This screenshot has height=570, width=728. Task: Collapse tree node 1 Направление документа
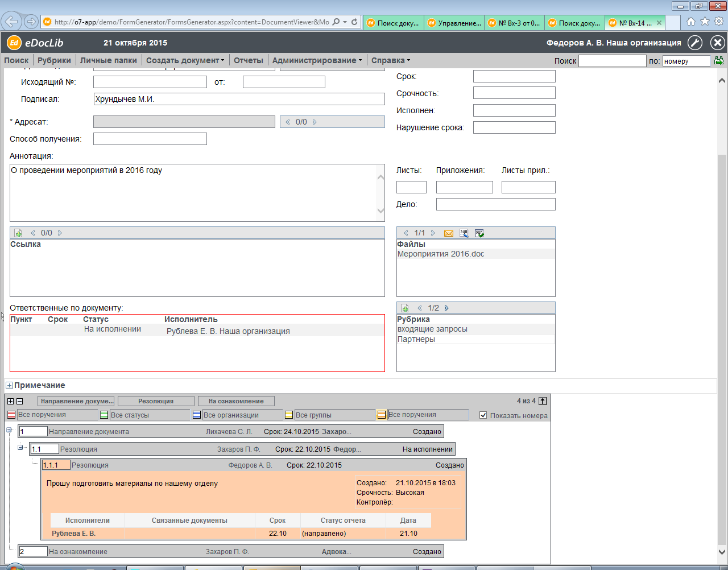[9, 430]
